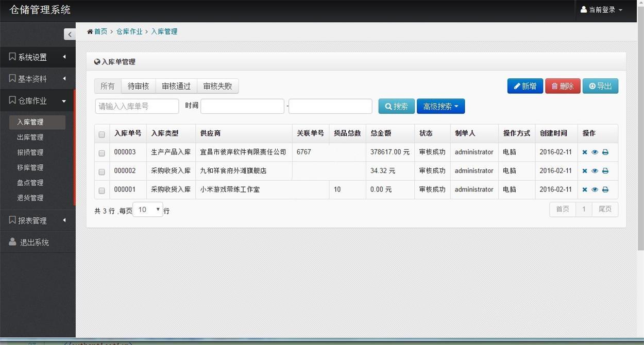
Task: Click the 仓储管理系统 title
Action: [40, 10]
